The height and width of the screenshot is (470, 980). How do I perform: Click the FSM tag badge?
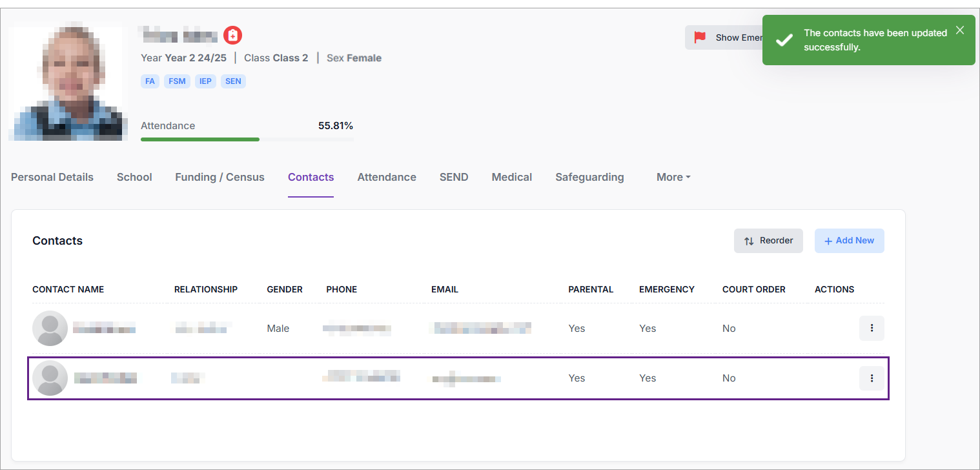click(177, 81)
